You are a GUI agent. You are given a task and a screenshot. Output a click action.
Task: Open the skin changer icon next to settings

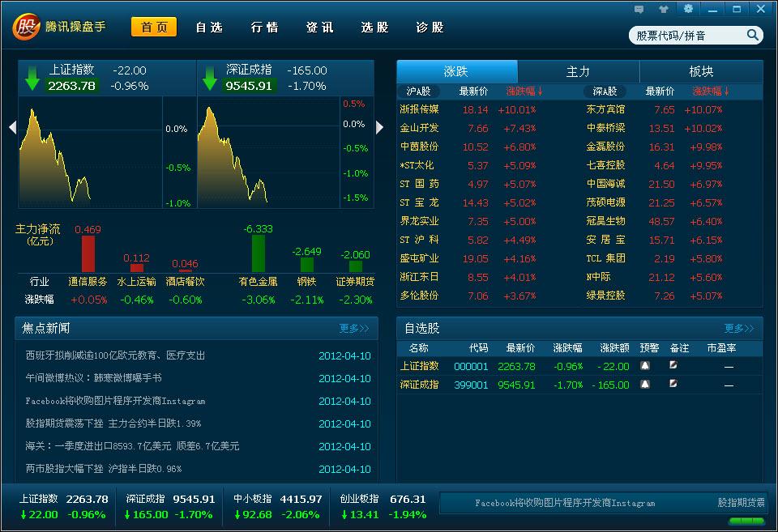tap(665, 8)
